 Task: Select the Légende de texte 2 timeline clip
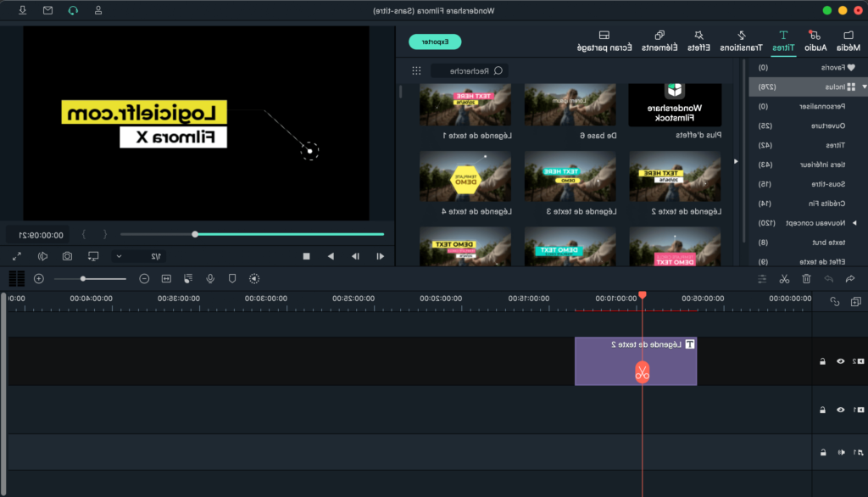click(636, 361)
